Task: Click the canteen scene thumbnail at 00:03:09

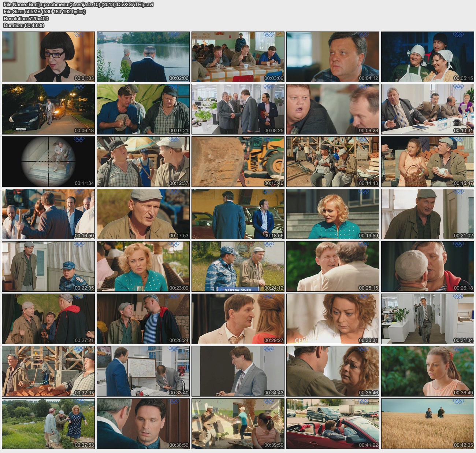Action: click(x=238, y=56)
